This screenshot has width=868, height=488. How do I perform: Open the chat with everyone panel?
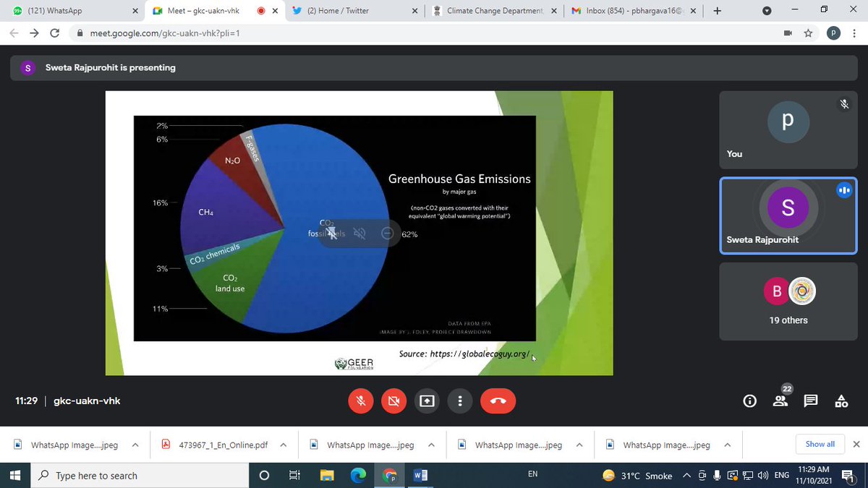[x=811, y=401]
